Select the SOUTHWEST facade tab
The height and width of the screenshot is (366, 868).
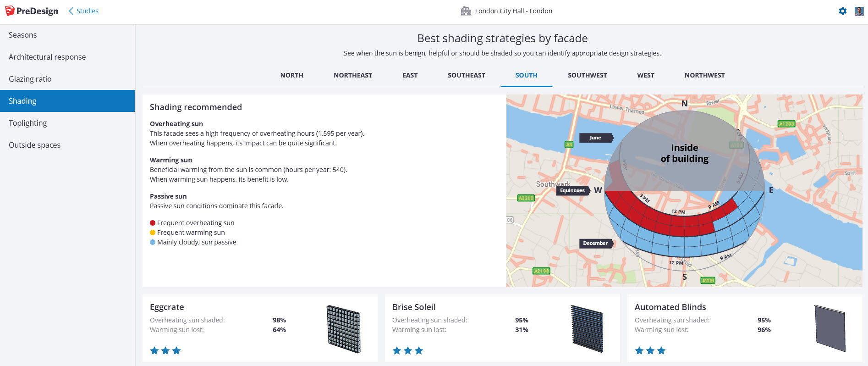587,75
